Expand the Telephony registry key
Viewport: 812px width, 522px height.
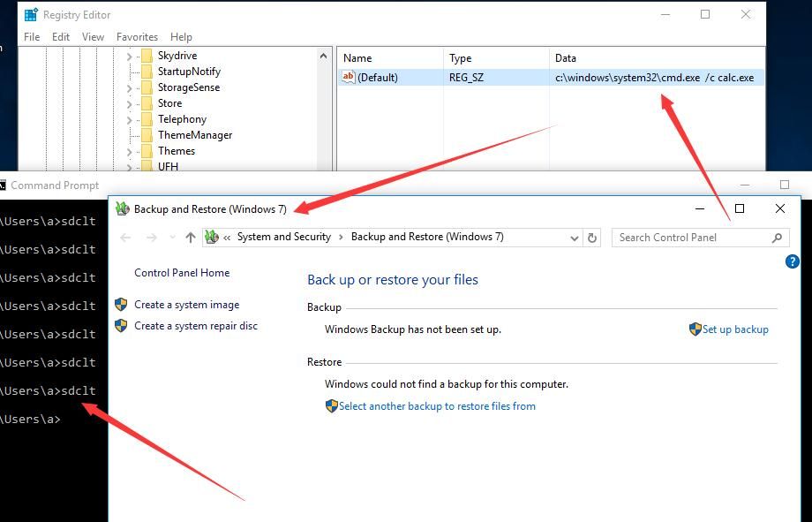coord(130,120)
